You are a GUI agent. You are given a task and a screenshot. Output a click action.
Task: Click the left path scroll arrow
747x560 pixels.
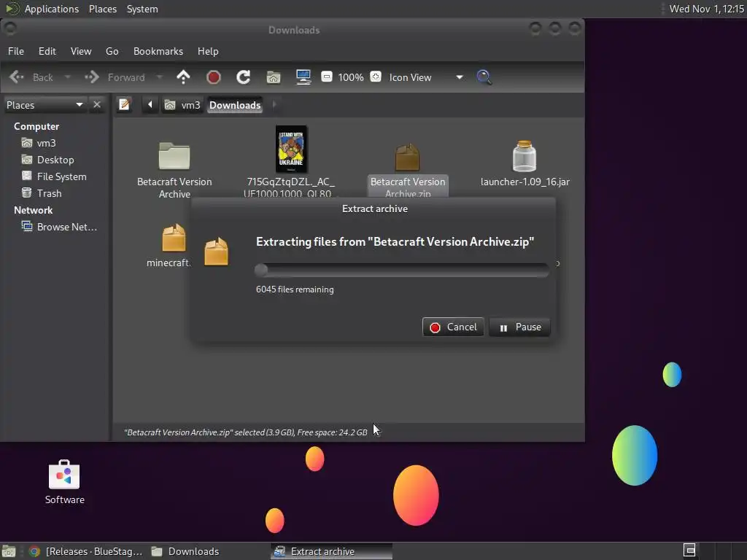(150, 104)
